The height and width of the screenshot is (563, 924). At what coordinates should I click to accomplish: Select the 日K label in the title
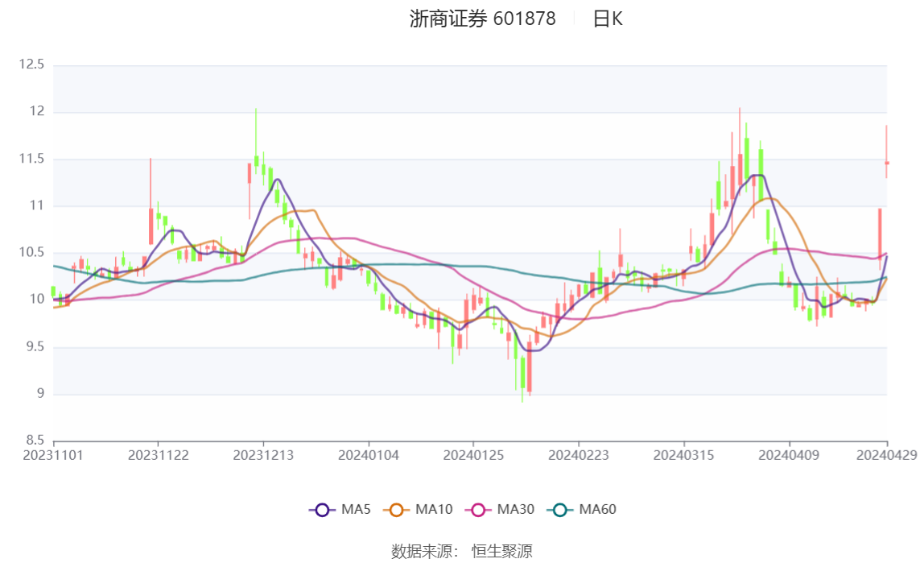click(608, 19)
